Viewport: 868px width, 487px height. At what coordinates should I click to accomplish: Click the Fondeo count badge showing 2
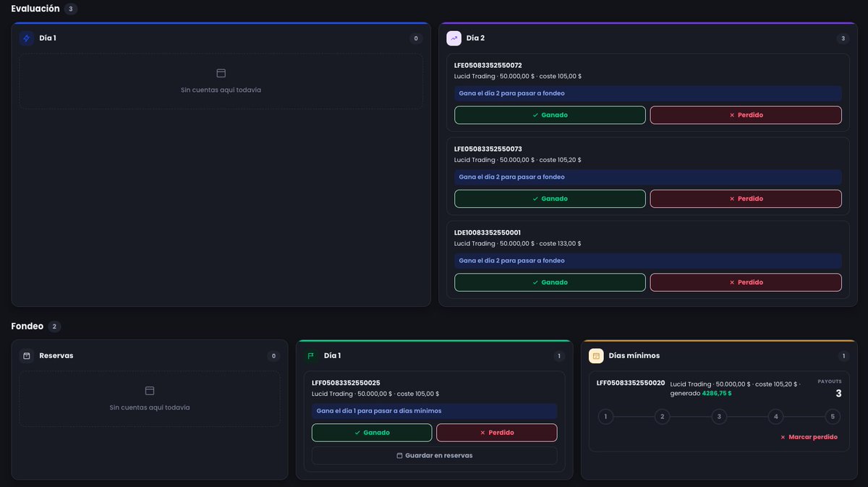click(x=54, y=326)
